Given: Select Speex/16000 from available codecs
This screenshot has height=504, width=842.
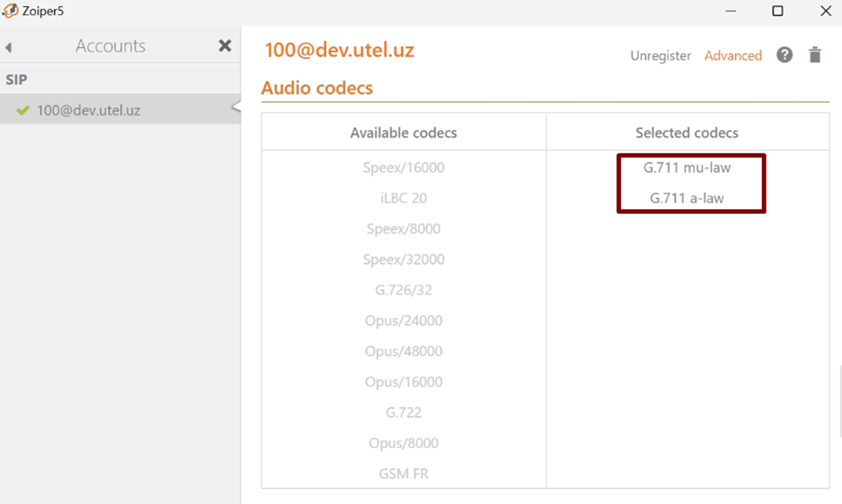Looking at the screenshot, I should 403,168.
